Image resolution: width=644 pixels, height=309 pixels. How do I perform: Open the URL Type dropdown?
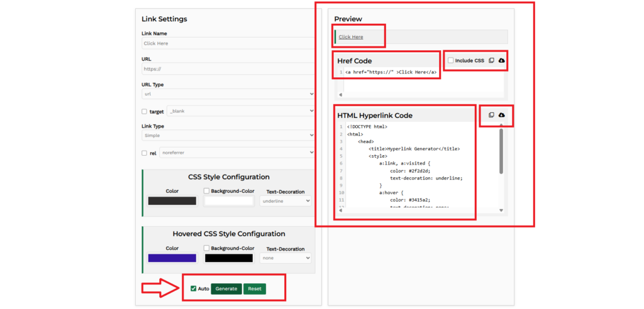228,94
